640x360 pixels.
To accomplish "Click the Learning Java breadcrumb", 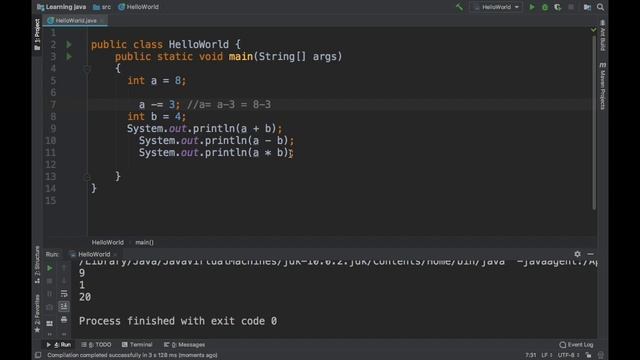I will (x=62, y=7).
